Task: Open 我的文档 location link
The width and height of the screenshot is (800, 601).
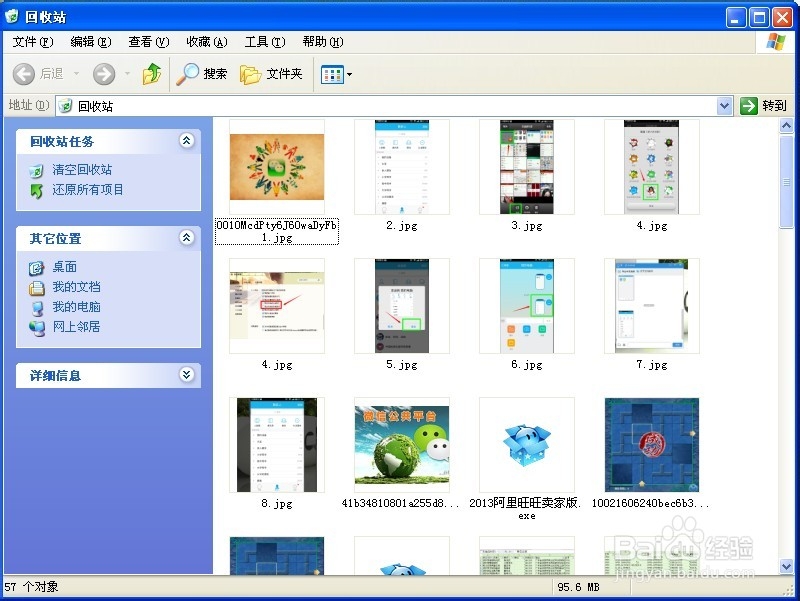Action: click(x=77, y=287)
